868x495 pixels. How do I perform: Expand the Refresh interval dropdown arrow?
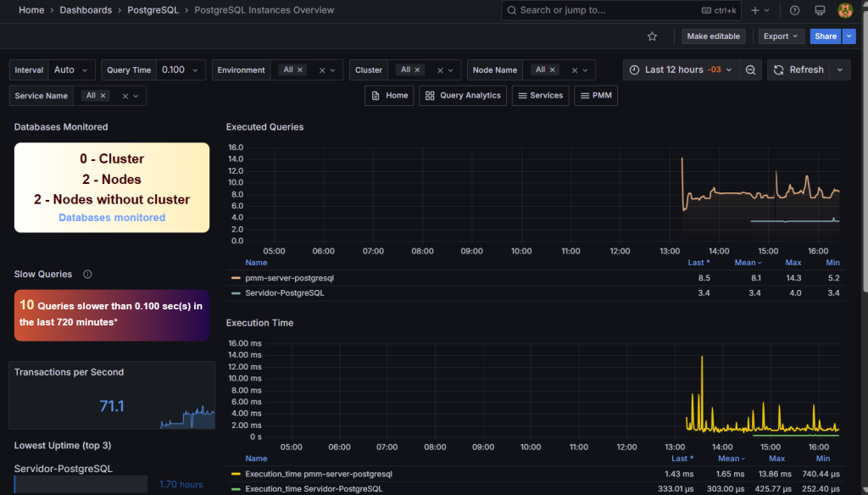[839, 70]
